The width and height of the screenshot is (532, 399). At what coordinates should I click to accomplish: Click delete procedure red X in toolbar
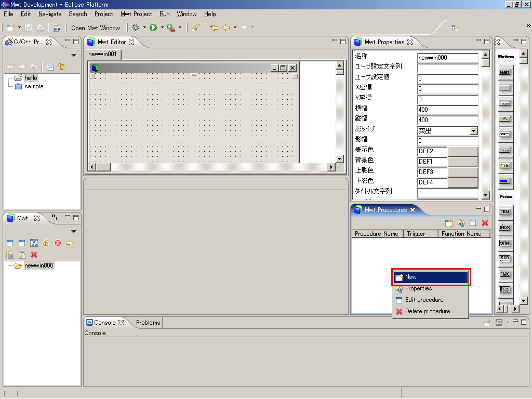click(485, 223)
